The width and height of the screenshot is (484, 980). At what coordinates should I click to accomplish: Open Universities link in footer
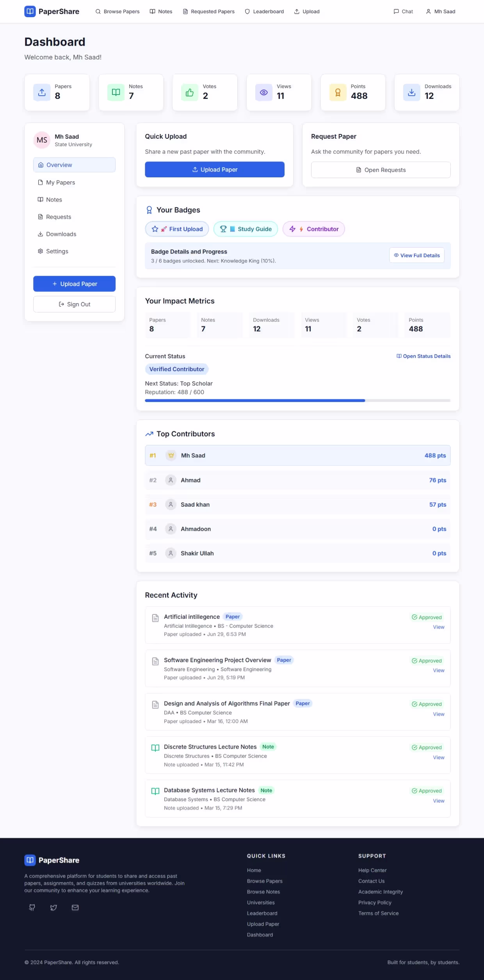(x=261, y=903)
